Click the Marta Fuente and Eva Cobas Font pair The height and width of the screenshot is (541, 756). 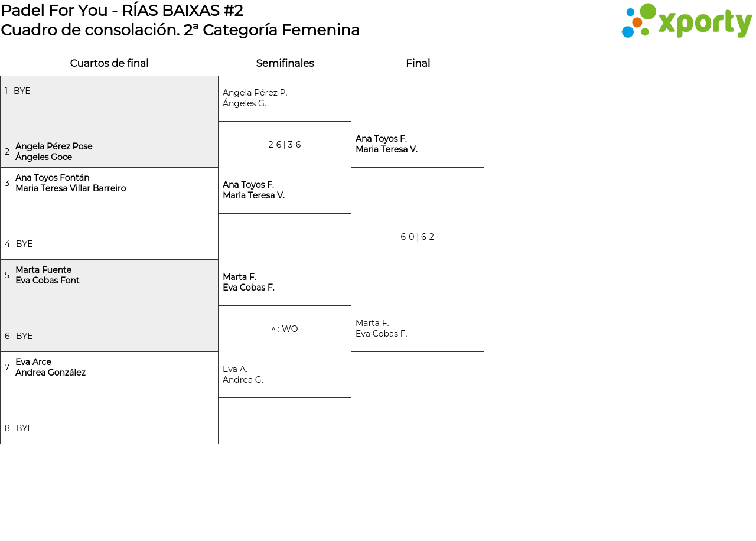[47, 275]
